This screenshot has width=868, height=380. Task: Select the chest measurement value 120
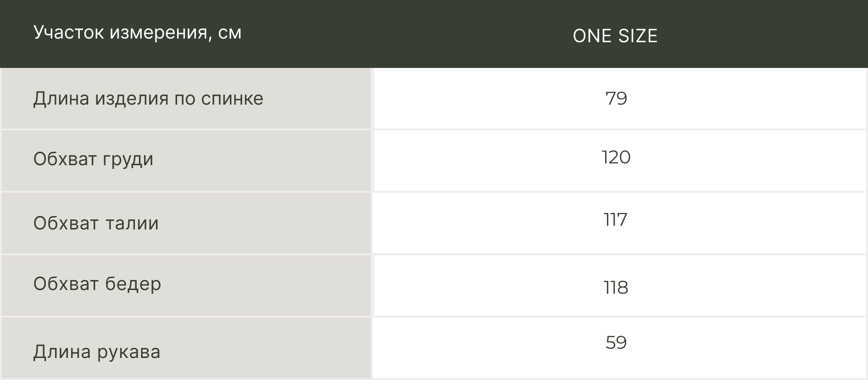[x=616, y=157]
